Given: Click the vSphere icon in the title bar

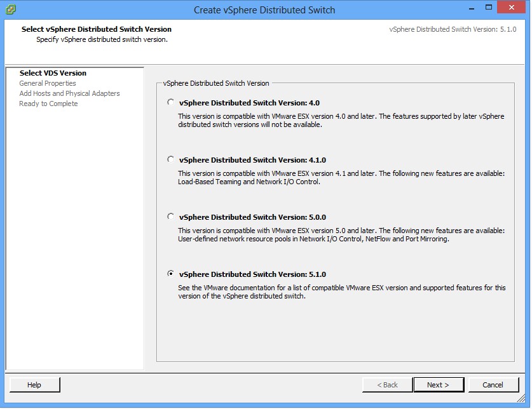Looking at the screenshot, I should point(11,10).
